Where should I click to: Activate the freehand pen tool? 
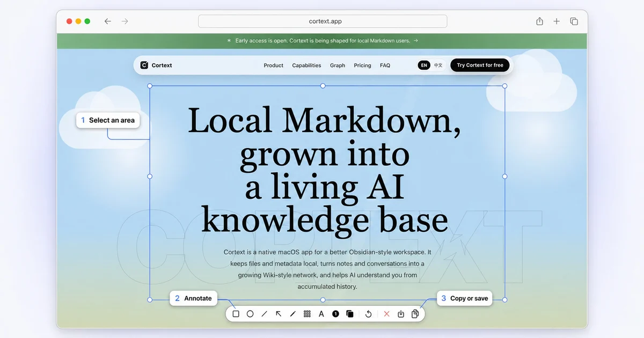click(x=292, y=314)
